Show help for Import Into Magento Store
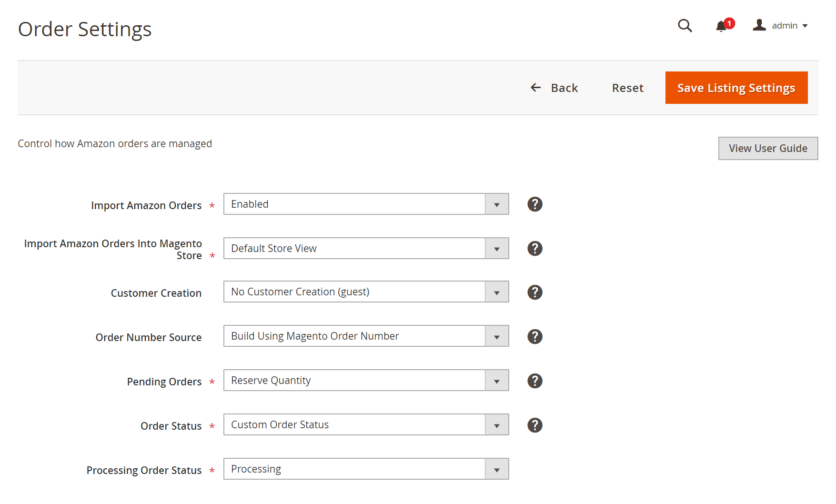This screenshot has height=504, width=836. click(535, 249)
